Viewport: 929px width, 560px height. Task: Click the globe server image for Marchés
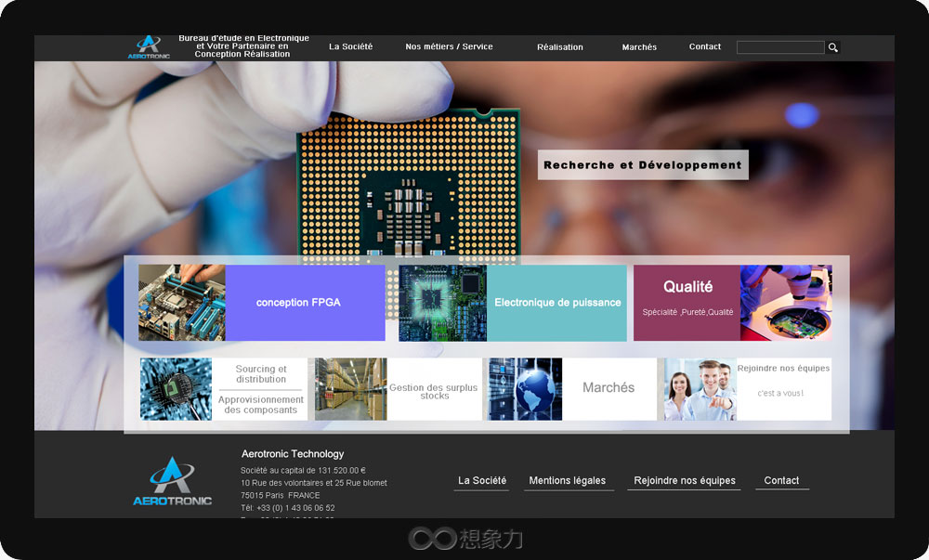(x=525, y=389)
